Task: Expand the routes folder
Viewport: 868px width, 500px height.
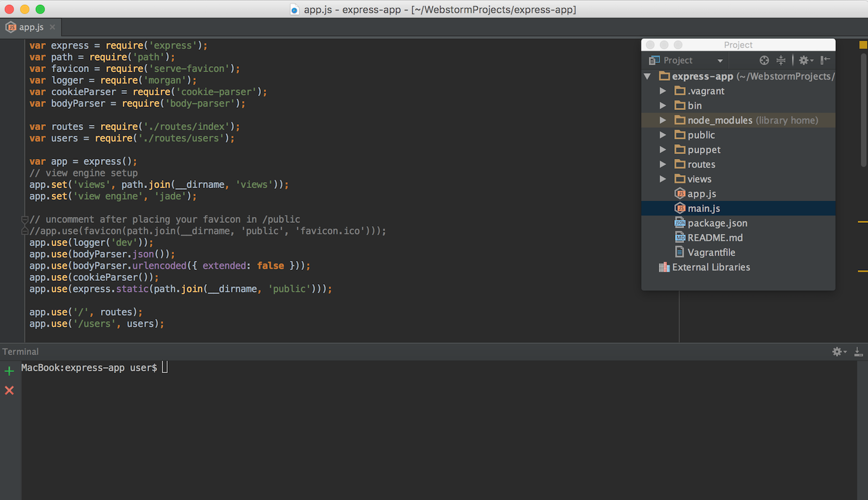Action: [663, 164]
